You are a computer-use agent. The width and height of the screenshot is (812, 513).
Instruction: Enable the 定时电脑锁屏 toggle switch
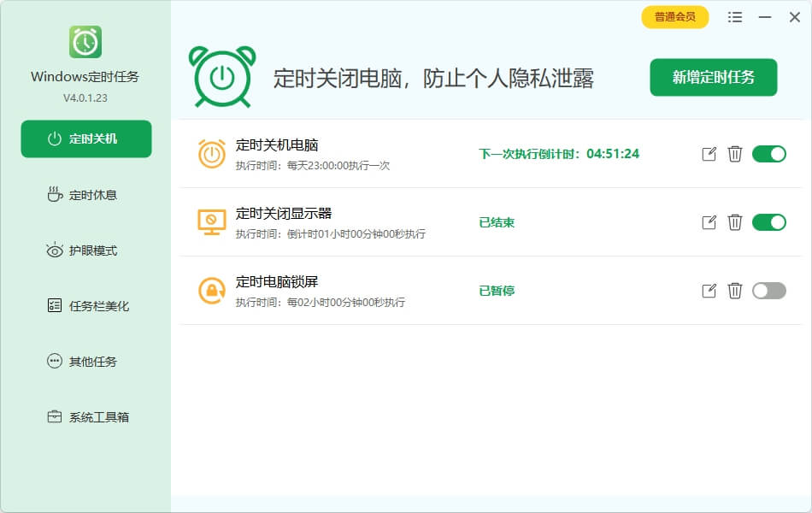pyautogui.click(x=769, y=291)
